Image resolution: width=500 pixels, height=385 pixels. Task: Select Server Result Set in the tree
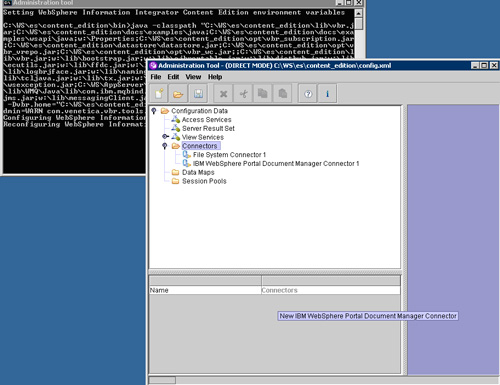[208, 128]
